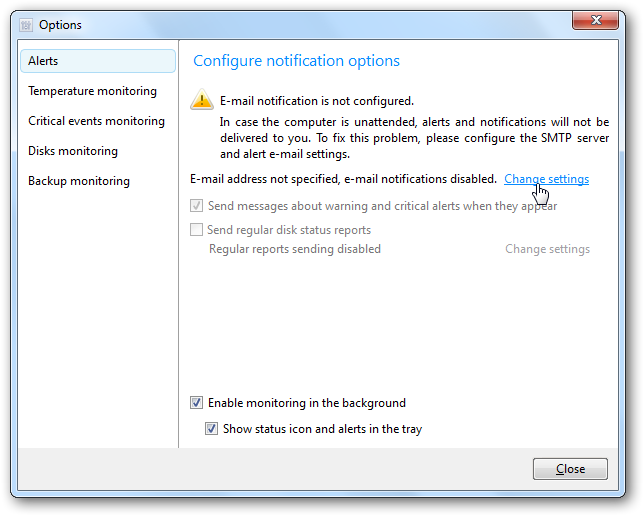Select the Alerts section
This screenshot has height=516, width=644.
point(98,61)
